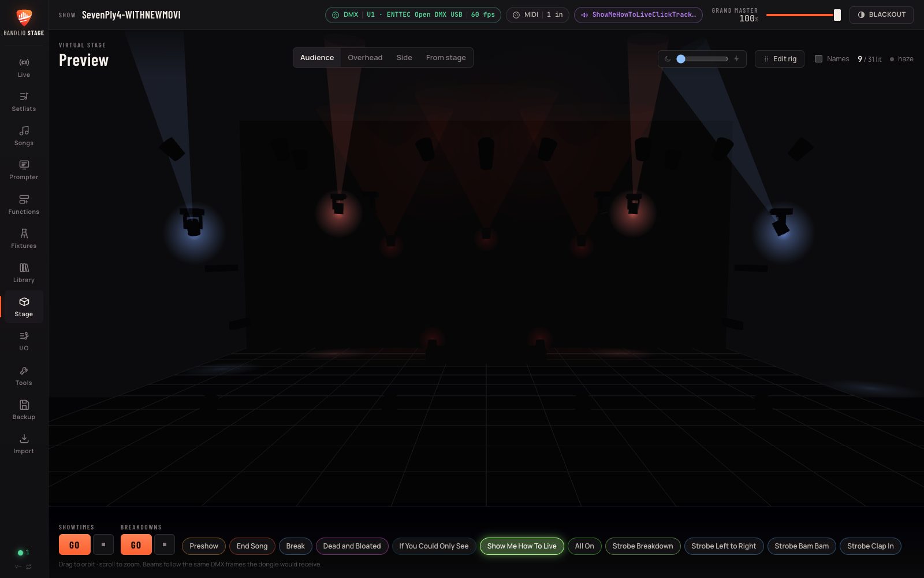Toggle the haze indicator
924x578 pixels.
click(901, 59)
